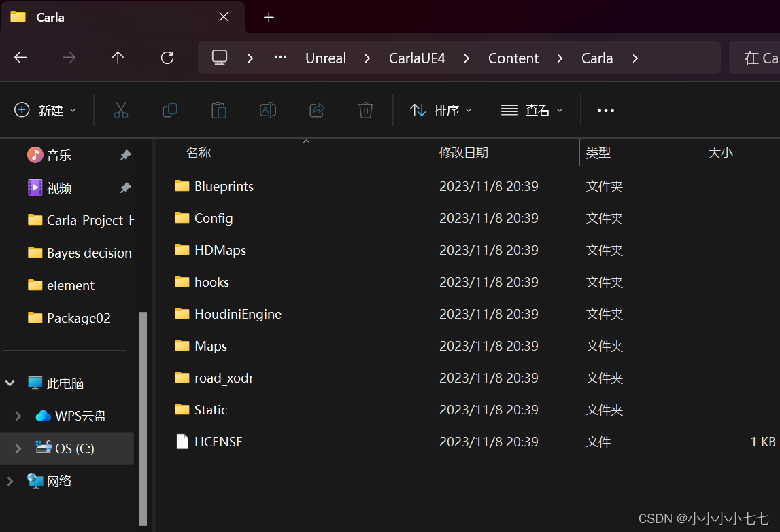Navigate to Content in breadcrumb
This screenshot has height=532, width=780.
click(513, 58)
